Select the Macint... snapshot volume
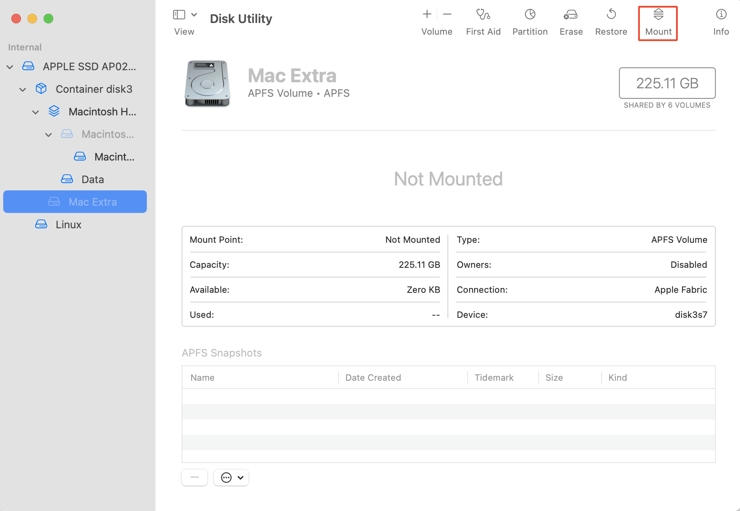The image size is (740, 511). pyautogui.click(x=114, y=157)
